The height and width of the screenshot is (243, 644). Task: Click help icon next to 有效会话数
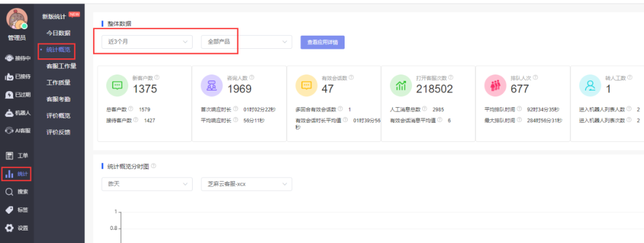point(351,77)
